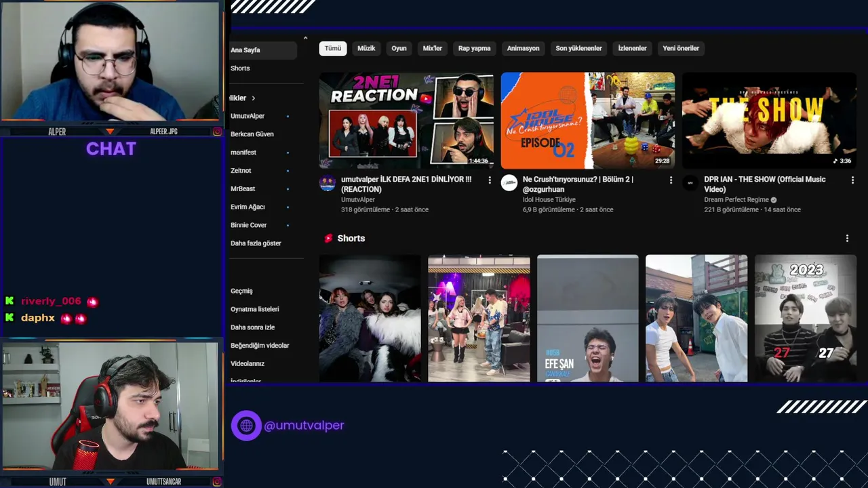Viewport: 868px width, 488px height.
Task: Open the Dream Perfect Regime channel avatar
Action: [x=690, y=183]
